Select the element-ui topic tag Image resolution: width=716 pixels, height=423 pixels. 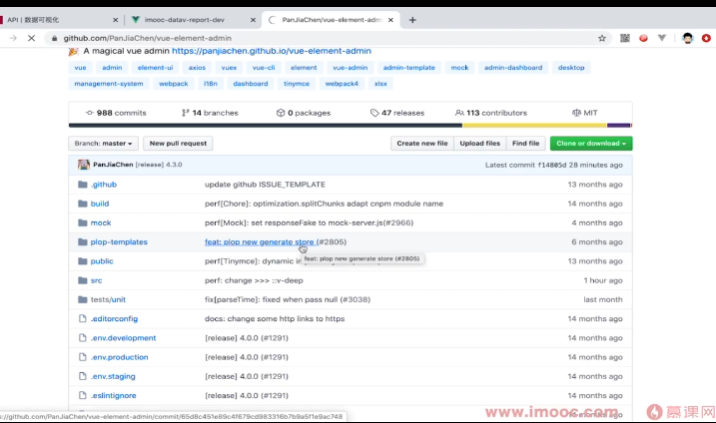(155, 68)
